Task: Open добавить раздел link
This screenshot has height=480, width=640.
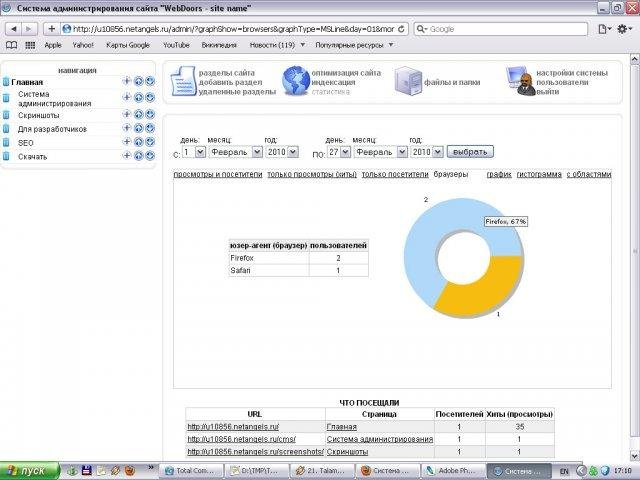Action: 230,82
